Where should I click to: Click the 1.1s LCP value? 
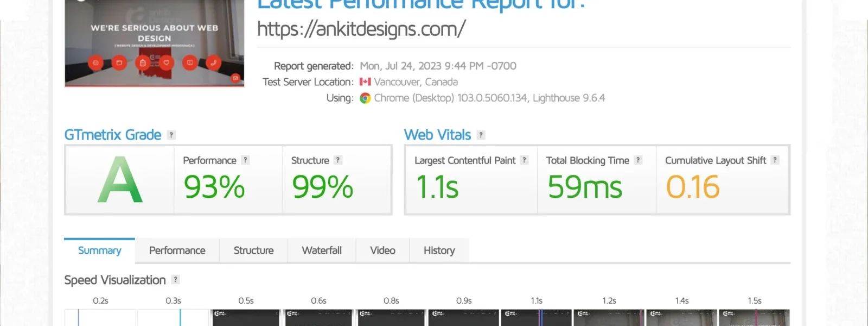point(437,187)
